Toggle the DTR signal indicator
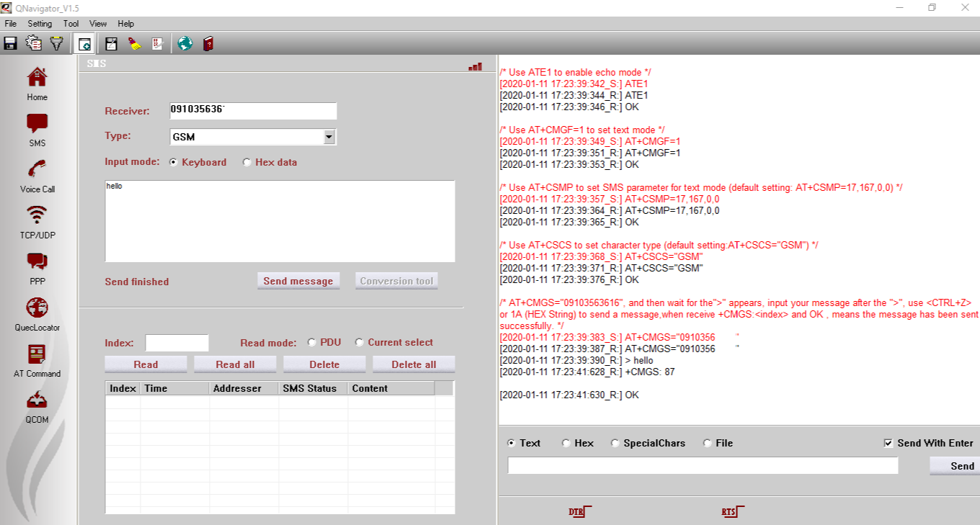Screen dimensions: 980x525 pyautogui.click(x=580, y=512)
